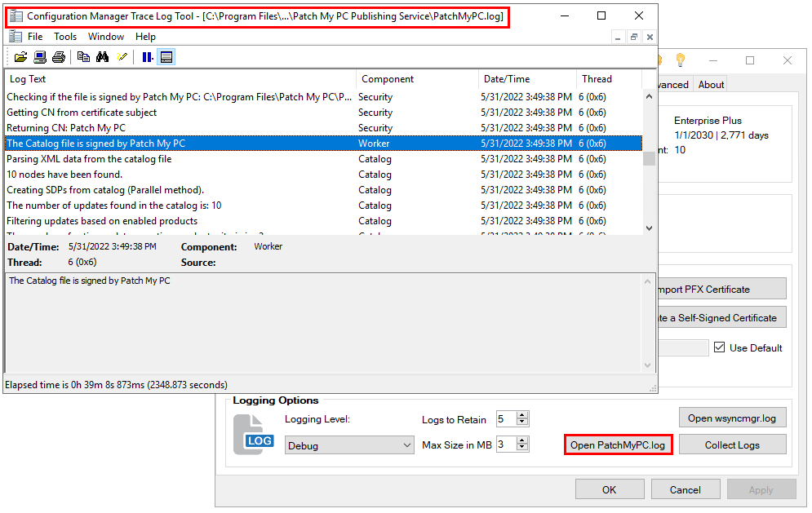The width and height of the screenshot is (812, 513).
Task: Select the 'Checking if the file is signed' row
Action: click(x=324, y=97)
